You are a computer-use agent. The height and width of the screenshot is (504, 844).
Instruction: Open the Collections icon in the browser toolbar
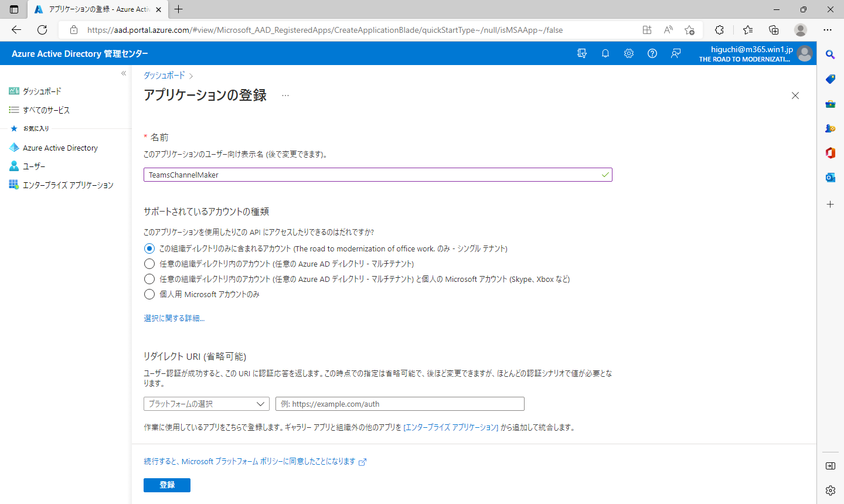tap(774, 30)
